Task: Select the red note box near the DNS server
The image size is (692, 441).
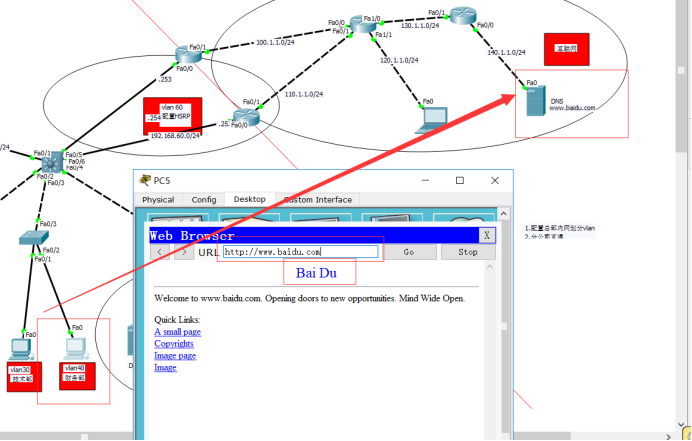Action: pos(567,49)
